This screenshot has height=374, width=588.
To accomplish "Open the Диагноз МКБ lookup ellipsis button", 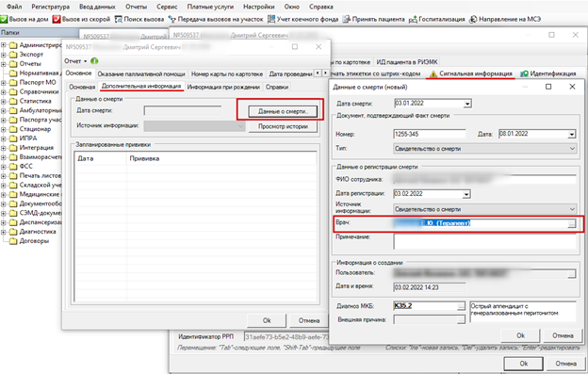I will [461, 306].
